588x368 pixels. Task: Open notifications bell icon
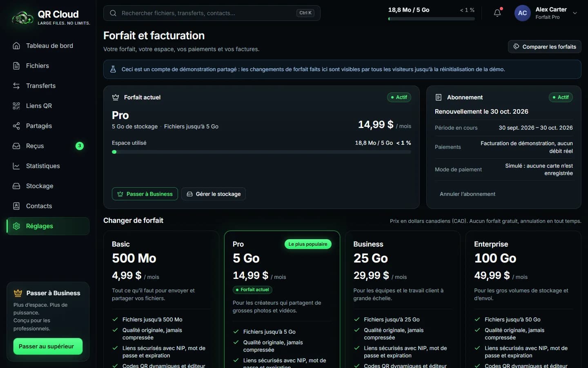pyautogui.click(x=497, y=13)
